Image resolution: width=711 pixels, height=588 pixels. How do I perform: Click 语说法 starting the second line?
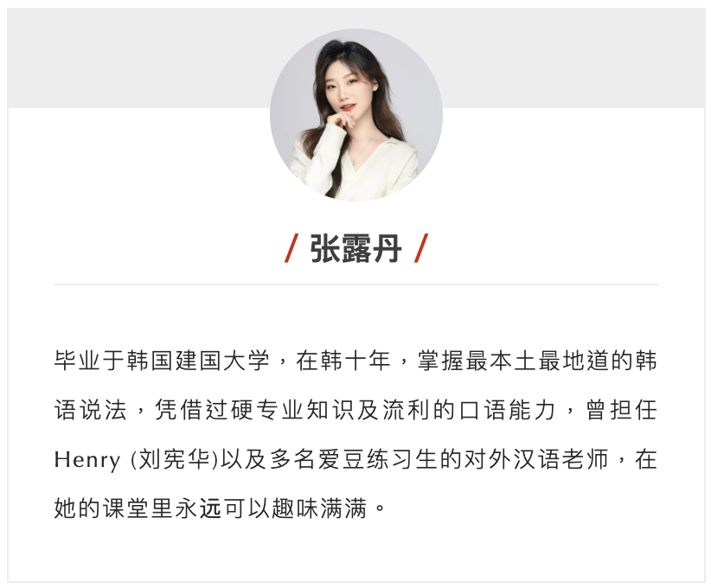(x=90, y=410)
